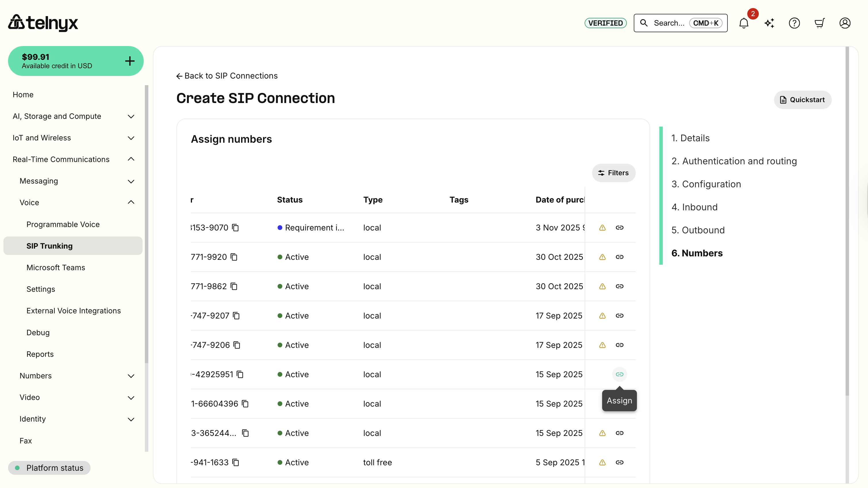Open the Filters button
This screenshot has width=868, height=488.
point(613,173)
